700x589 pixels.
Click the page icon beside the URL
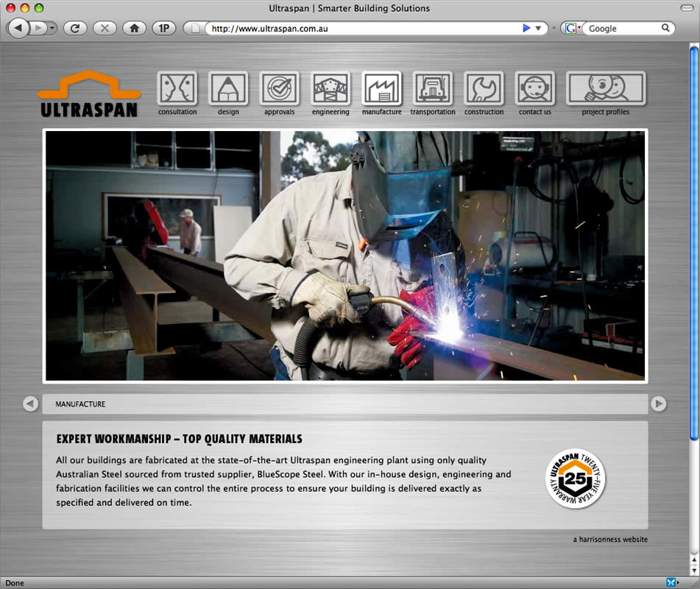[195, 28]
